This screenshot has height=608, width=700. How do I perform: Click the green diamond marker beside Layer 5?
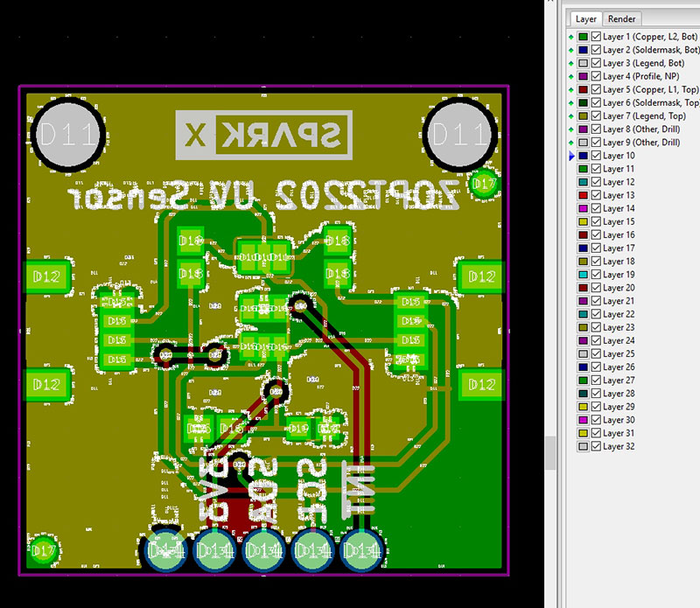(x=572, y=90)
